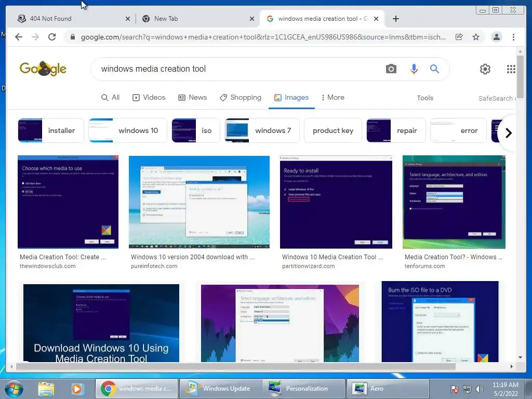Bookmark this page with the star icon
The height and width of the screenshot is (399, 532).
[x=476, y=37]
